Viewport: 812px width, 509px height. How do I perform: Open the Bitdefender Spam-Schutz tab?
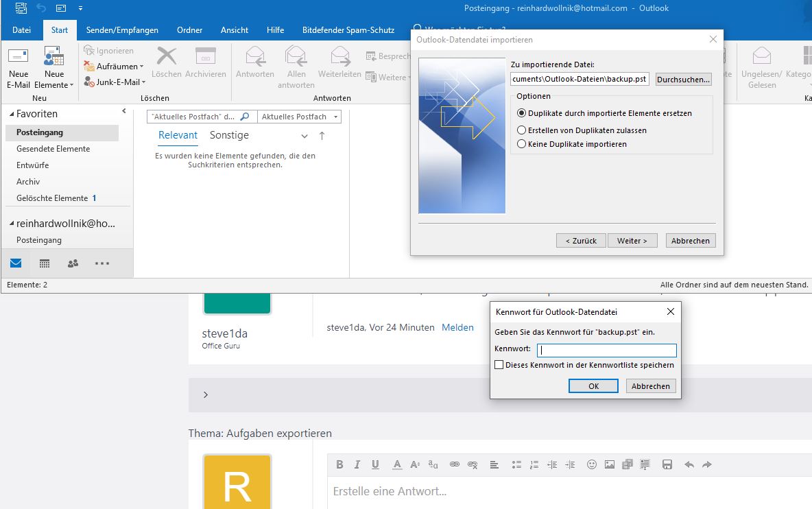pyautogui.click(x=348, y=30)
